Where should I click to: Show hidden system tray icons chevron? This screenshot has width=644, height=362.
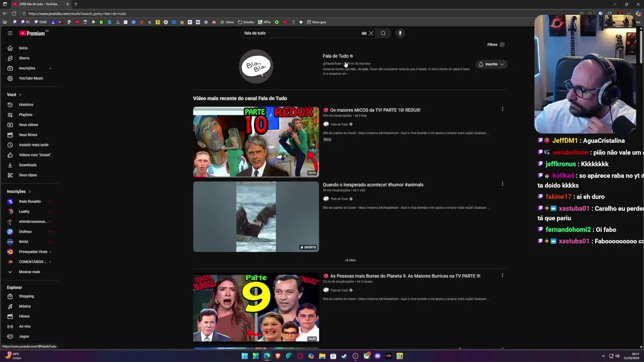pyautogui.click(x=603, y=356)
